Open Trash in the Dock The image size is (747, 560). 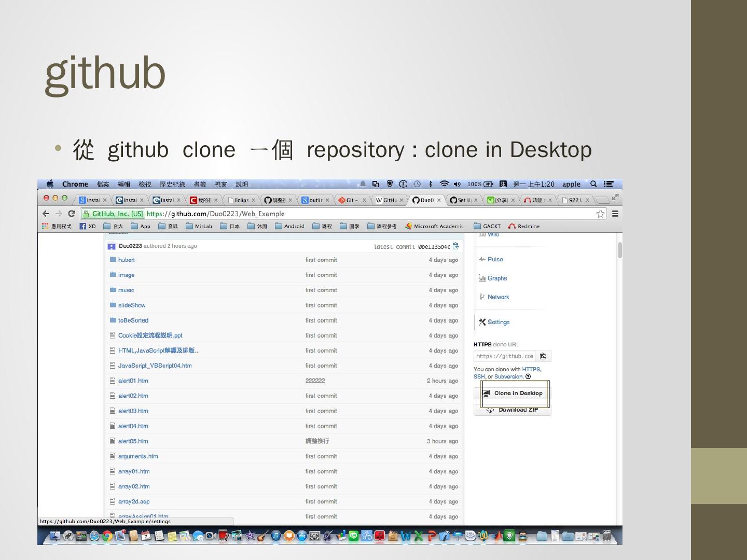coord(607,536)
